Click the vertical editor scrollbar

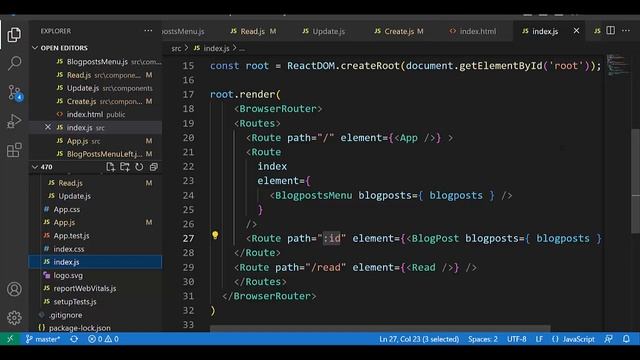(635, 181)
